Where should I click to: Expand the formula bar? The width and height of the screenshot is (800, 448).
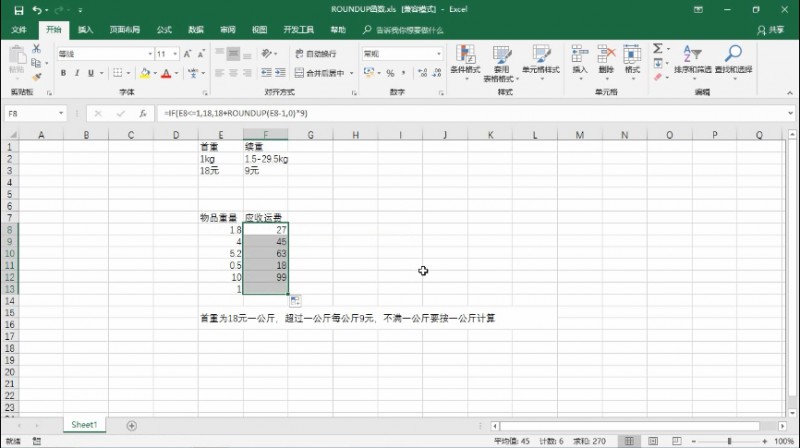pyautogui.click(x=790, y=113)
